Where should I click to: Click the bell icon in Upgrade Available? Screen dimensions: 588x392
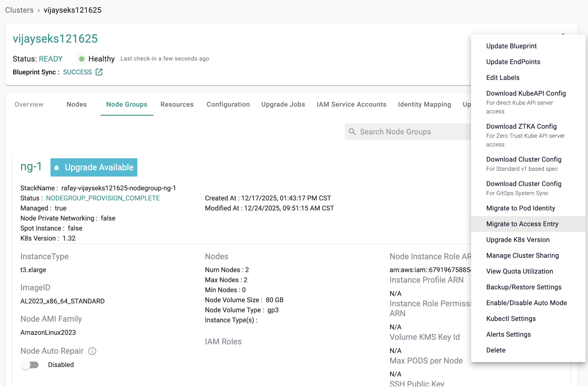57,168
